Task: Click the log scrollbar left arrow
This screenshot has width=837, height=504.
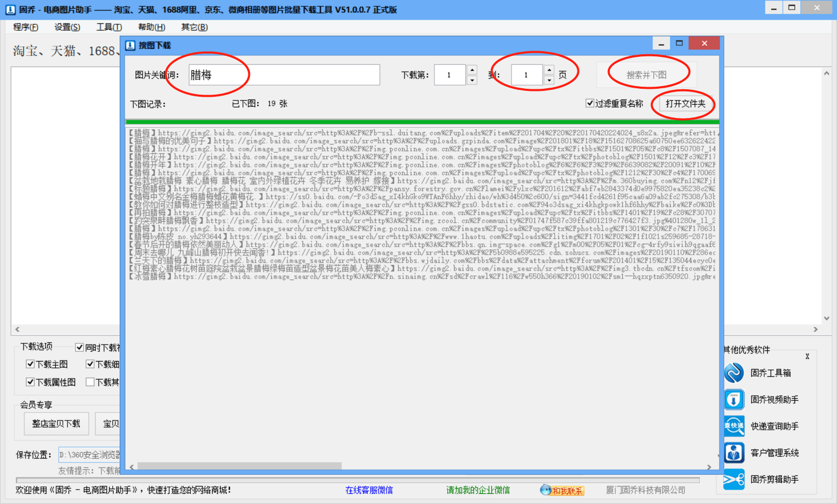Action: click(131, 467)
